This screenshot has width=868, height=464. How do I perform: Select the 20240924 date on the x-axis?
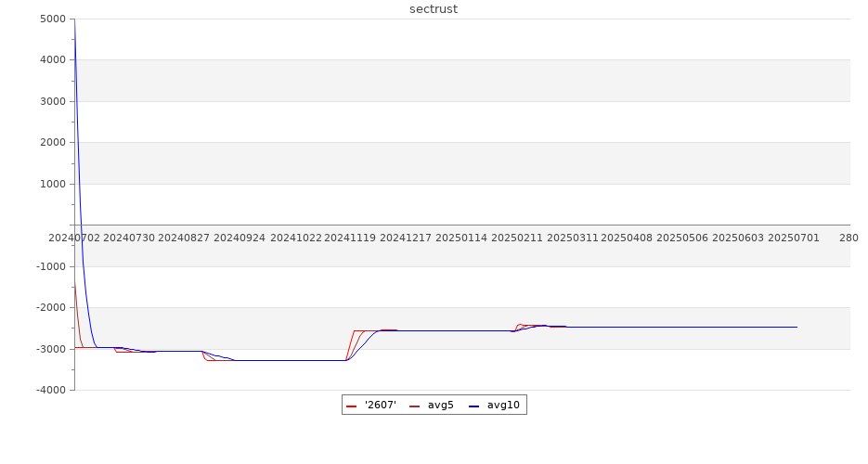pos(240,238)
